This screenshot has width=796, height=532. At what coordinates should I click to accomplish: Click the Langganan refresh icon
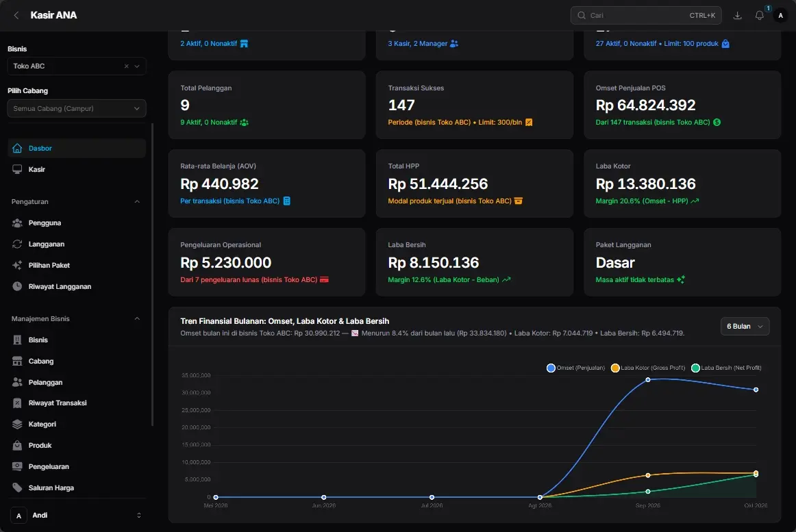[17, 244]
